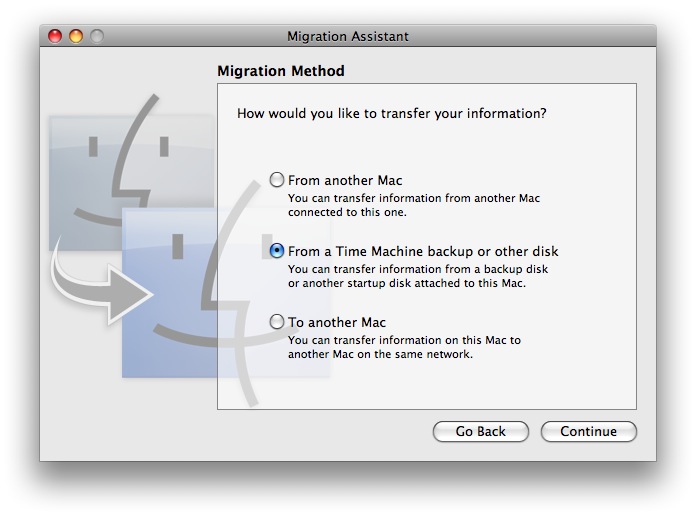696x516 pixels.
Task: Click 'How would you like to transfer your information?' text
Action: point(392,113)
